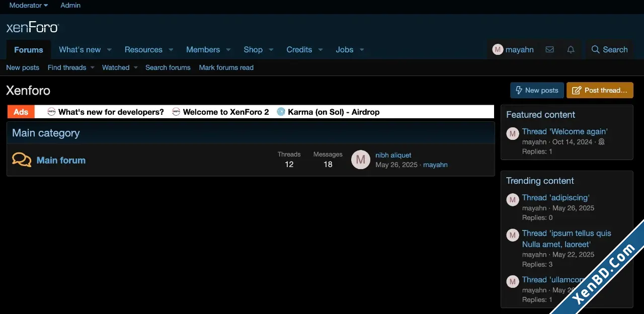
Task: Open the Admin link in top bar
Action: [x=70, y=5]
